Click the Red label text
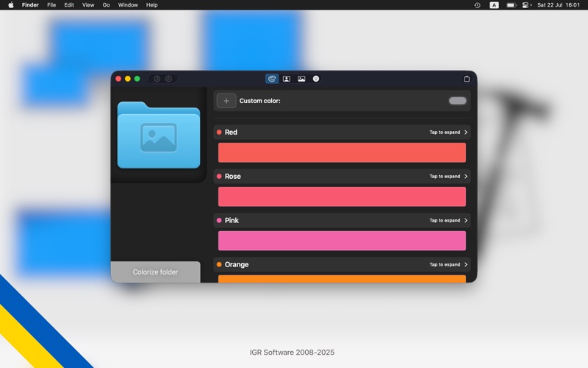Viewport: 588px width, 368px height. click(x=231, y=132)
